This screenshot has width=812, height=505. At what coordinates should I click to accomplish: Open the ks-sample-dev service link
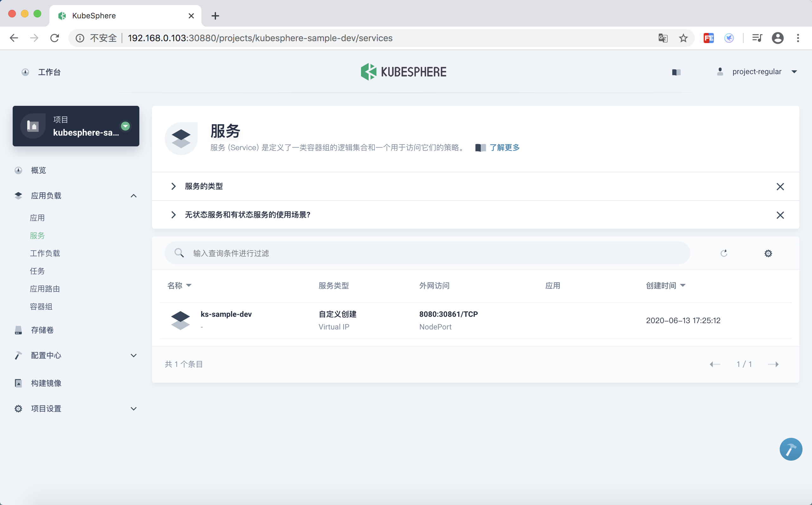click(226, 314)
